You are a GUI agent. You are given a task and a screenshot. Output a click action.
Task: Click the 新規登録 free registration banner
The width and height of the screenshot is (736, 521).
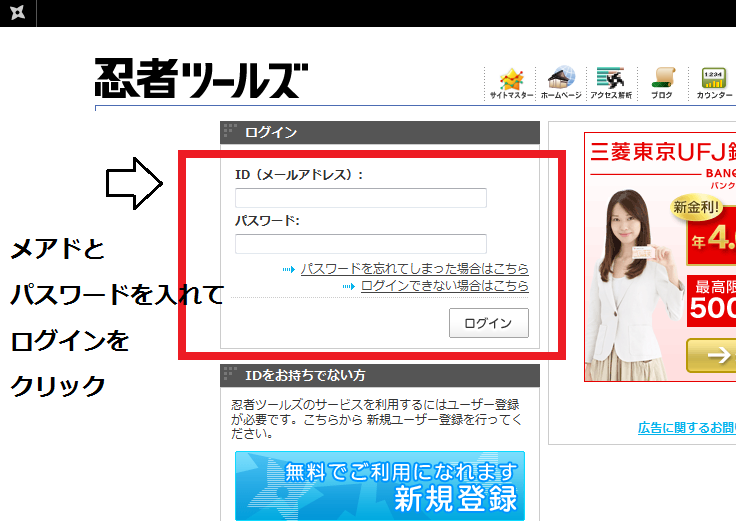380,486
